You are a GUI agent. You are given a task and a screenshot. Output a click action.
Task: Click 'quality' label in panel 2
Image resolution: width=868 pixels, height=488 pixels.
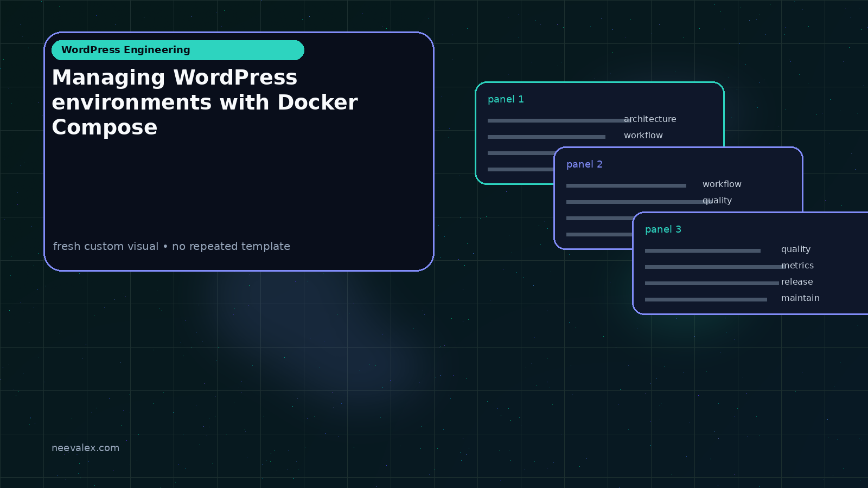click(717, 201)
